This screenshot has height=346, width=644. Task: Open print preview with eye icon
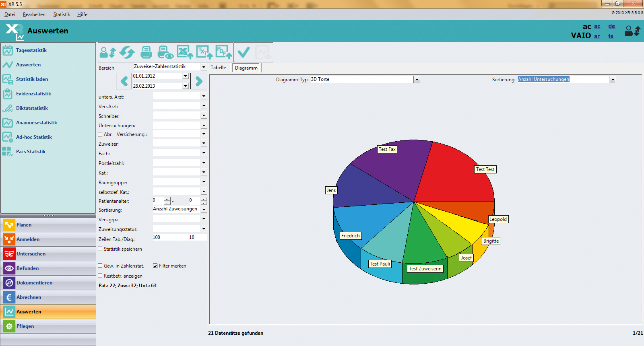point(165,52)
